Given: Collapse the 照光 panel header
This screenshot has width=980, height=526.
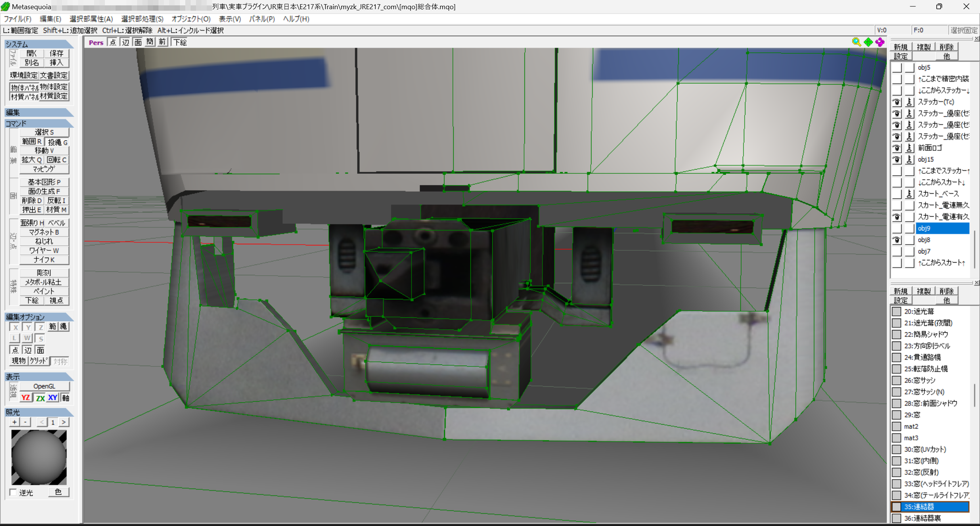Looking at the screenshot, I should (39, 412).
